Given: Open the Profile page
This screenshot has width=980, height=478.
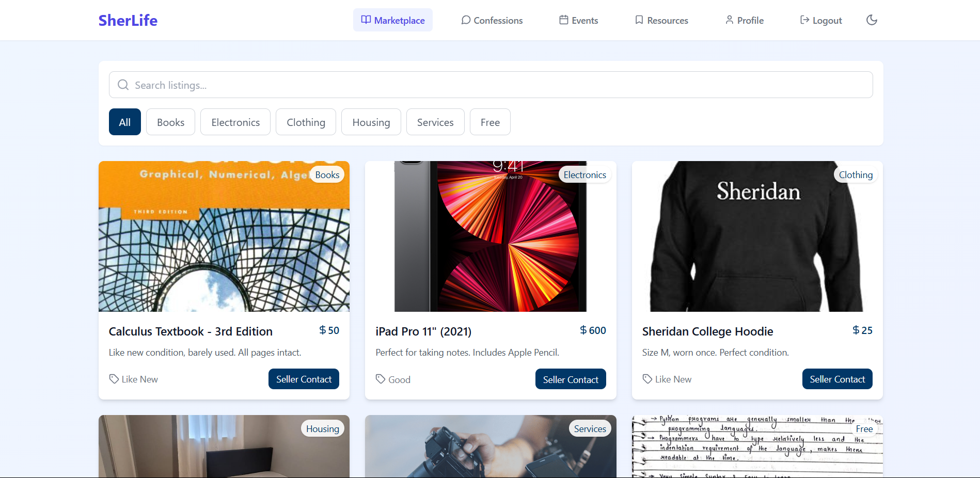Looking at the screenshot, I should (x=744, y=20).
